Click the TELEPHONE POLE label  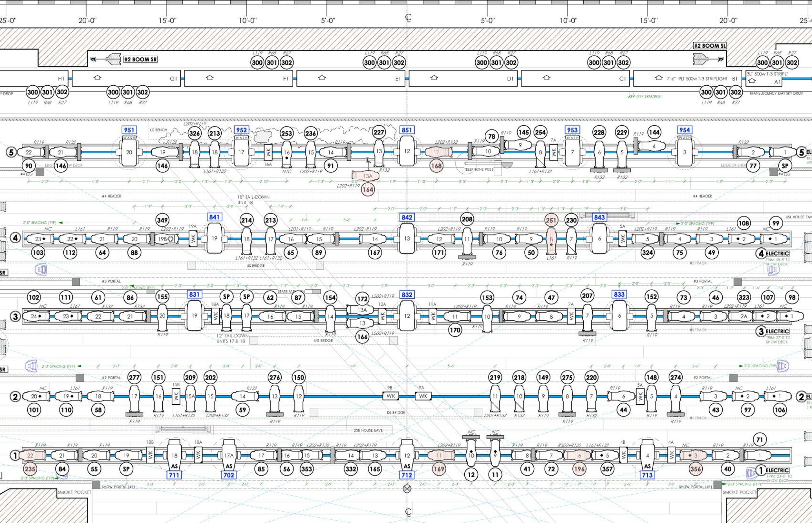tap(479, 169)
